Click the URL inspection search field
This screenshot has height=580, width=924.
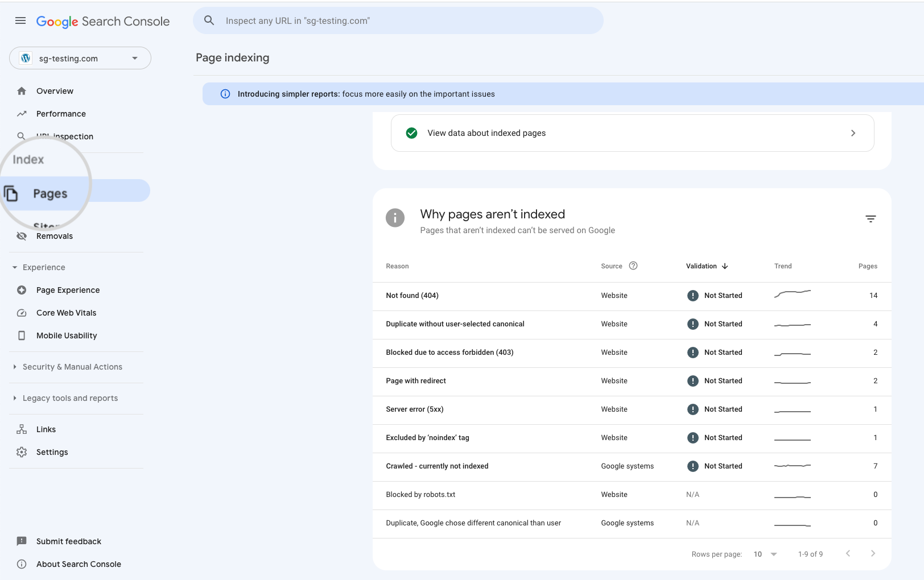click(x=398, y=20)
